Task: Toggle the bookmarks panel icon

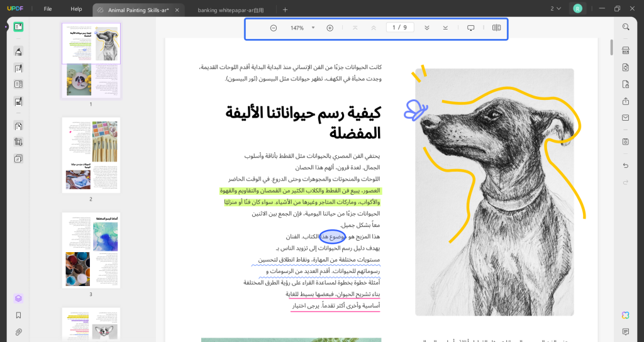Action: (18, 316)
